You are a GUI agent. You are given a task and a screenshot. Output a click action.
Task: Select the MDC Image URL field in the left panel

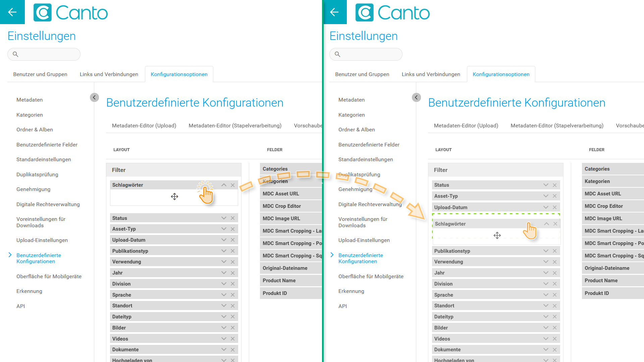[x=291, y=219]
